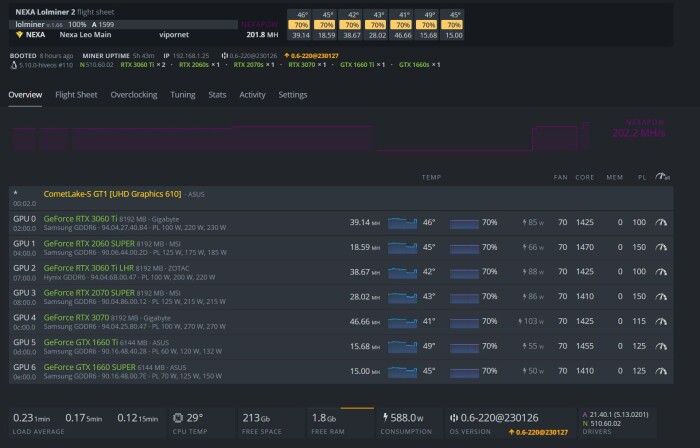Open the Settings tab

point(292,95)
